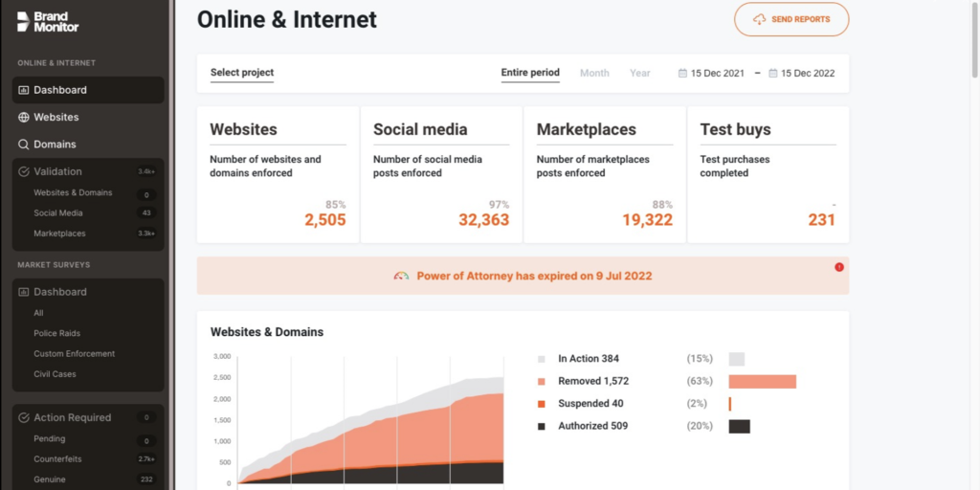Toggle the Authorized dark legend swatch

tap(542, 426)
